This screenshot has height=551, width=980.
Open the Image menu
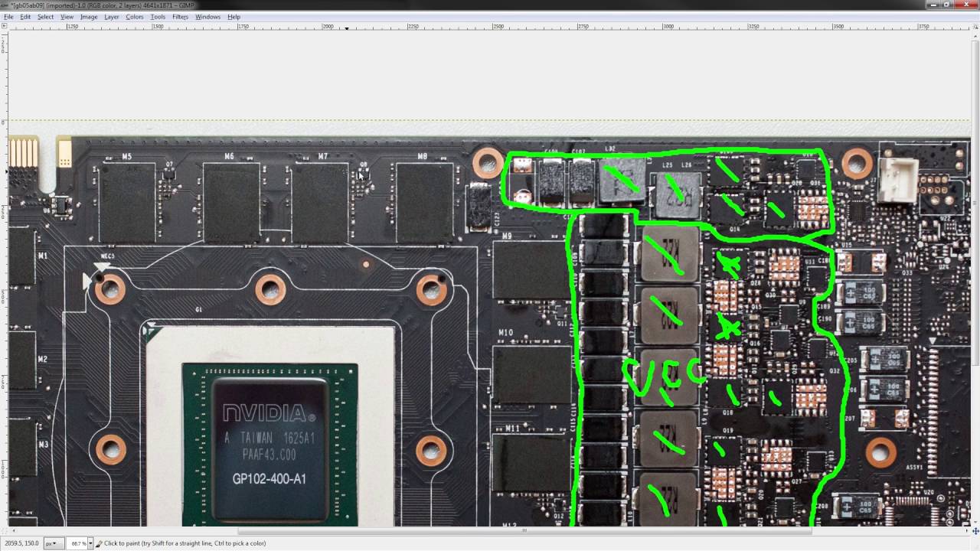(89, 17)
